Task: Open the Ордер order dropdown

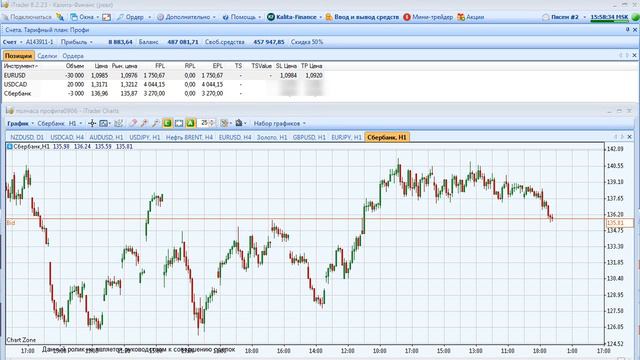Action: [134, 17]
